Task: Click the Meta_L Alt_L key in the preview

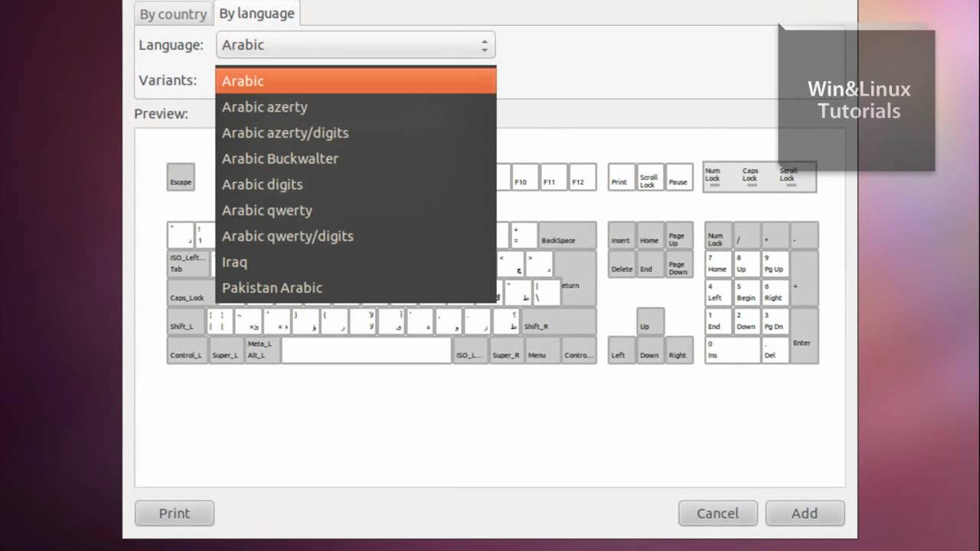Action: click(x=262, y=350)
